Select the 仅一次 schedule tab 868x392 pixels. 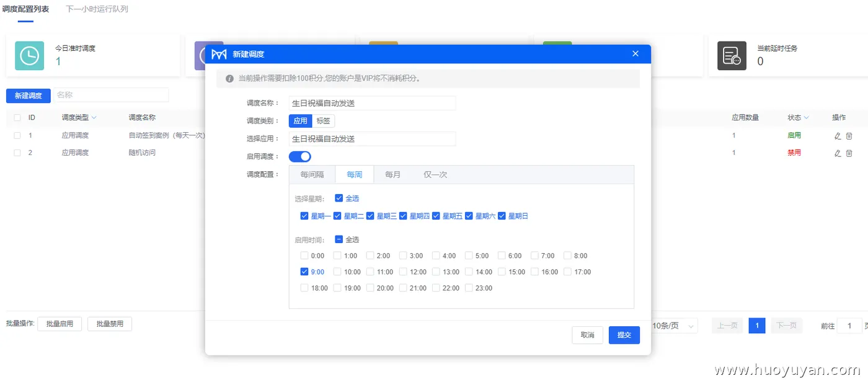[x=435, y=175]
